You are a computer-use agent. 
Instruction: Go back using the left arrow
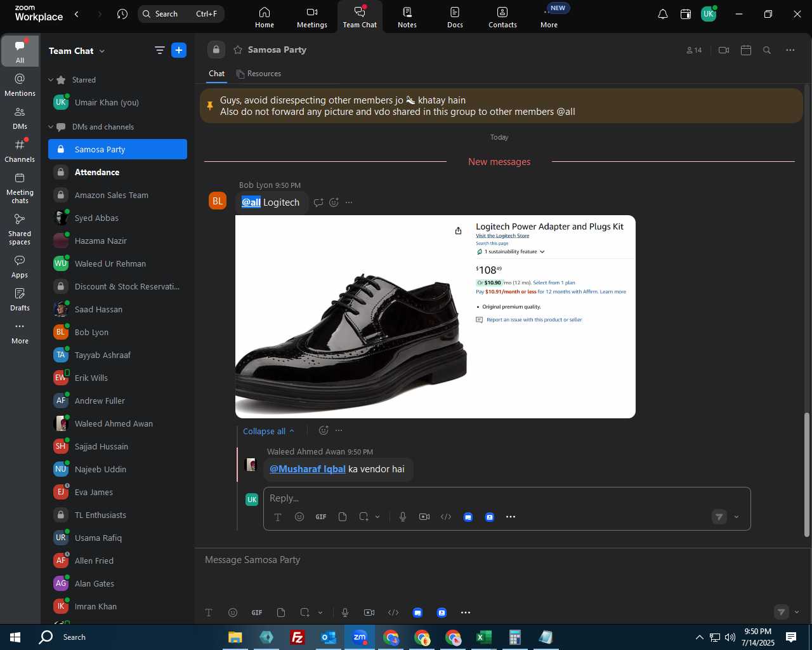pyautogui.click(x=77, y=14)
